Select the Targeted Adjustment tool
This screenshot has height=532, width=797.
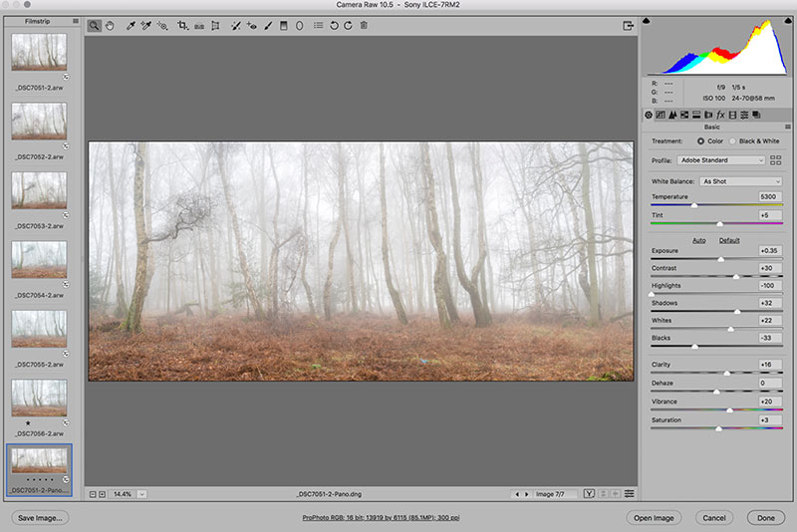coord(162,26)
